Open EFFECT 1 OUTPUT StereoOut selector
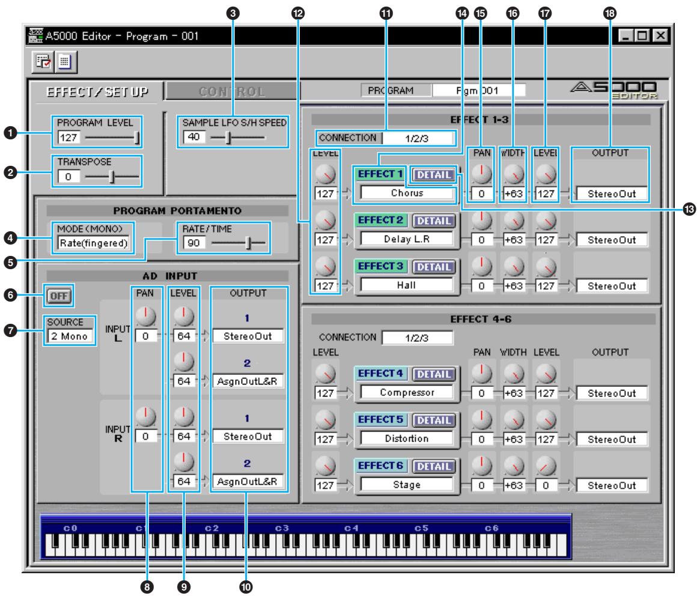 [612, 193]
